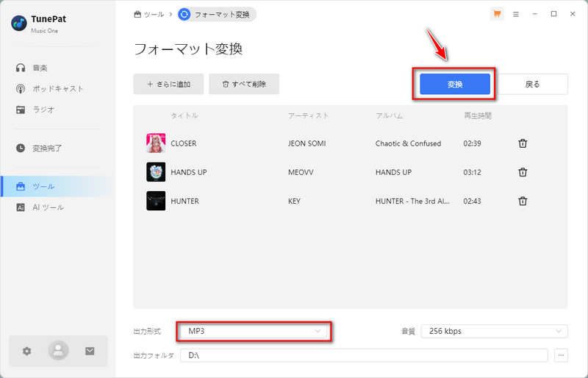588x378 pixels.
Task: Click the CLOSER album thumbnail
Action: pos(156,143)
